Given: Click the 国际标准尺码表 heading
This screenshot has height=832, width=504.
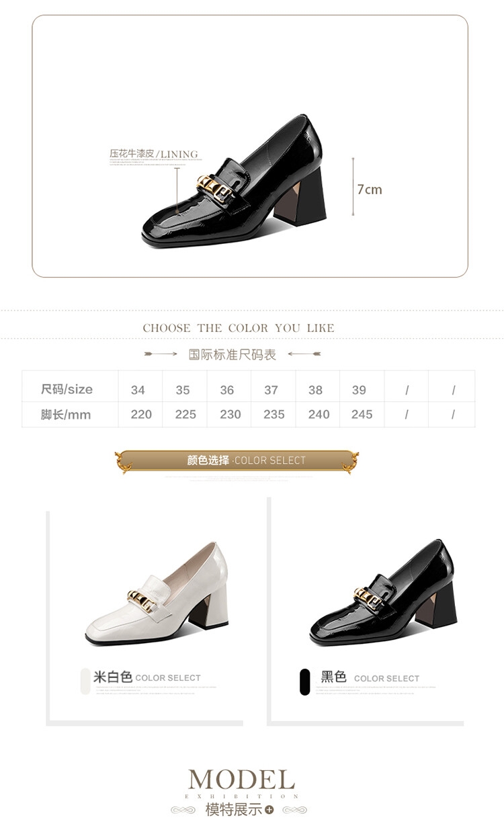Looking at the screenshot, I should [233, 354].
